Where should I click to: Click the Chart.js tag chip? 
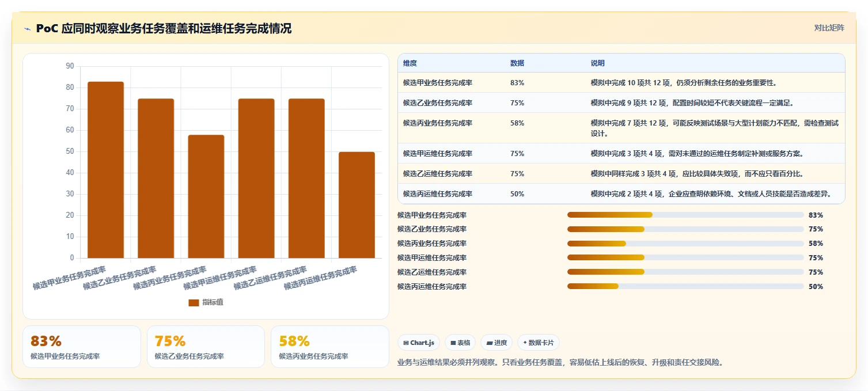coord(419,343)
